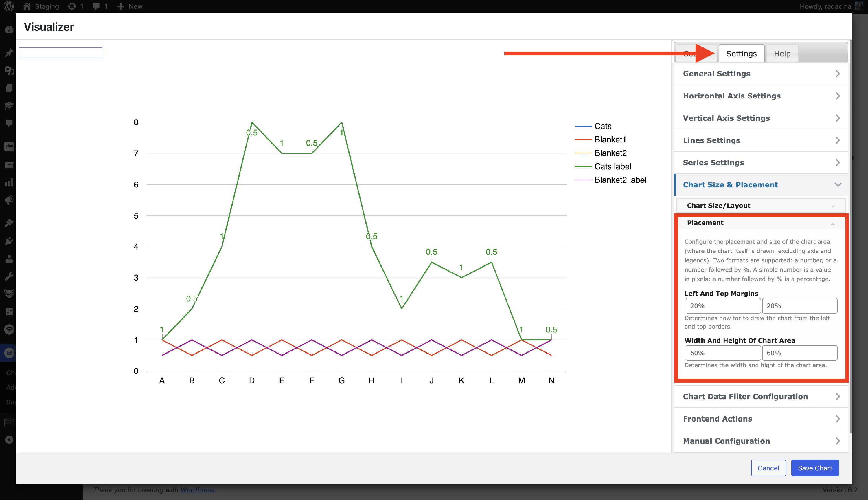Switch to the Settings tab
This screenshot has height=500, width=868.
coord(741,54)
